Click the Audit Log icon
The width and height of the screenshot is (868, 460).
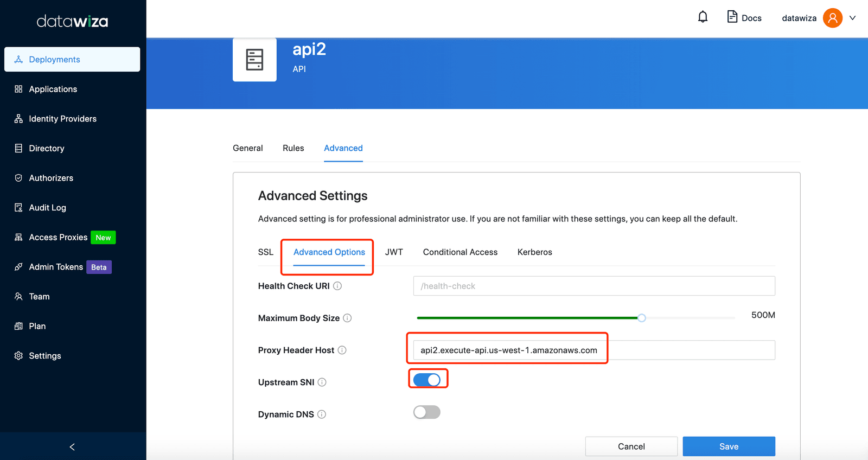pyautogui.click(x=18, y=207)
